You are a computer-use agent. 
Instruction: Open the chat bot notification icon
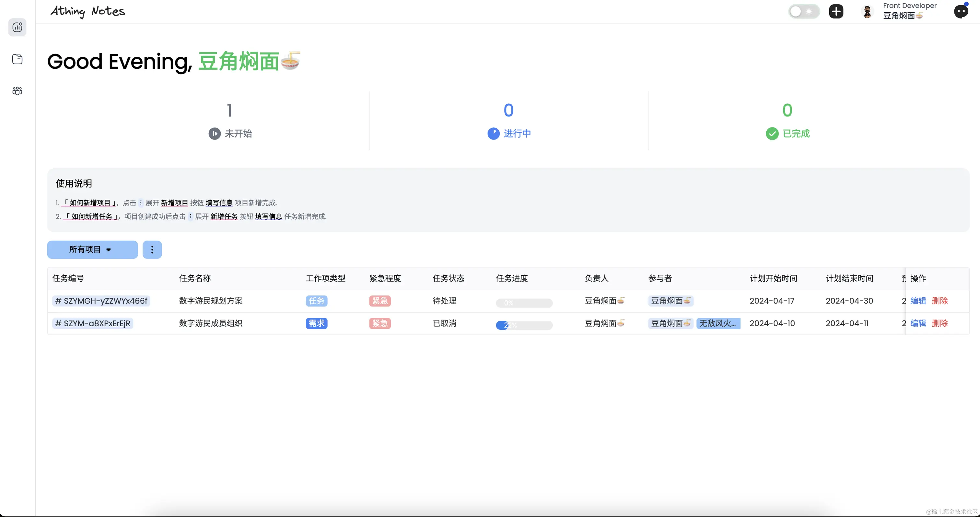(x=961, y=11)
